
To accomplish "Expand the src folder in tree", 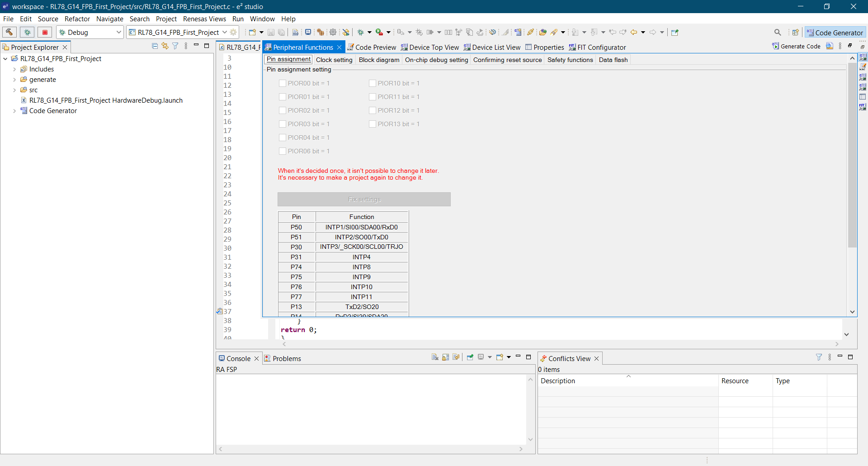I will tap(14, 90).
